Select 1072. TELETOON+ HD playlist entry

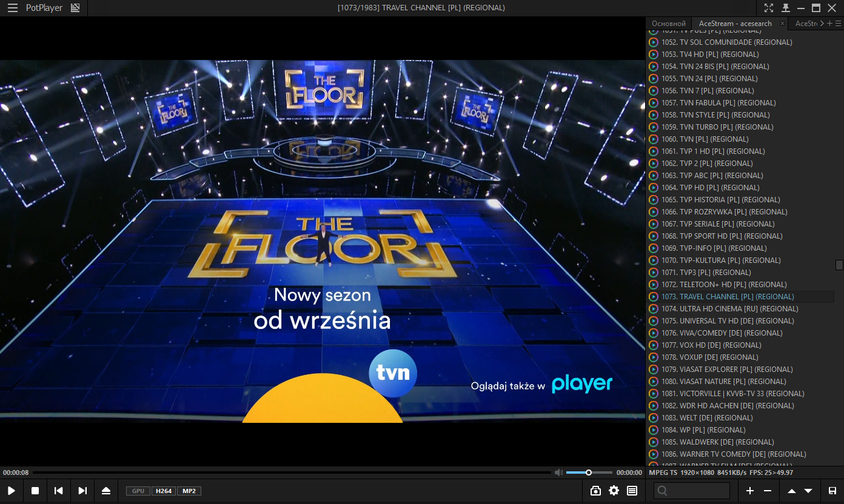[740, 285]
